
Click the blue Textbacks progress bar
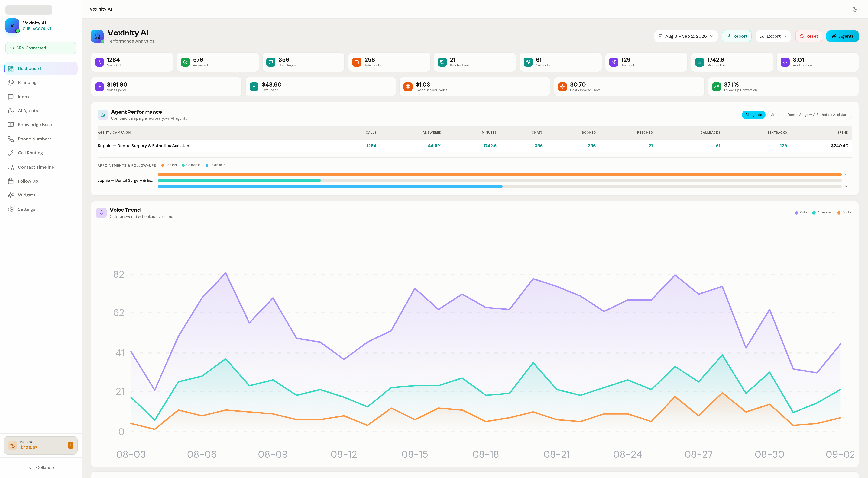[330, 186]
